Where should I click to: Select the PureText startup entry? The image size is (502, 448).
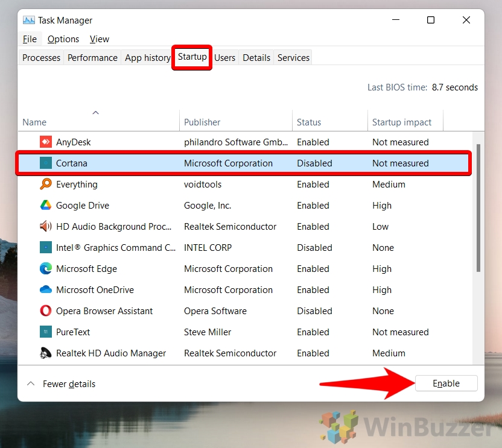(73, 332)
